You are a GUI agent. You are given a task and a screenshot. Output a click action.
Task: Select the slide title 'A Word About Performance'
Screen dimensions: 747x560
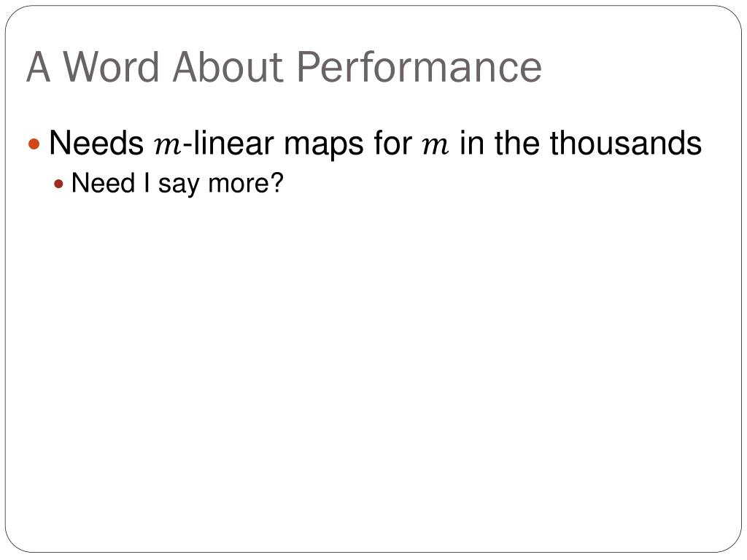[x=284, y=67]
